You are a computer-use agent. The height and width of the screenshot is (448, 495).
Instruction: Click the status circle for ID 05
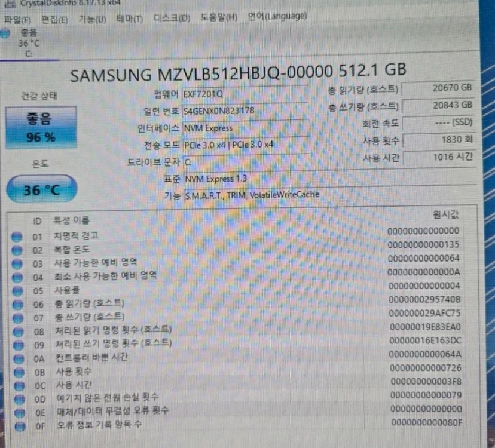pos(18,291)
